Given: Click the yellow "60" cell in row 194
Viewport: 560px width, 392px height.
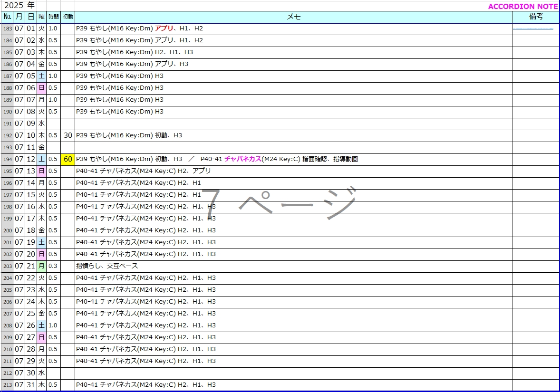Looking at the screenshot, I should 68,160.
